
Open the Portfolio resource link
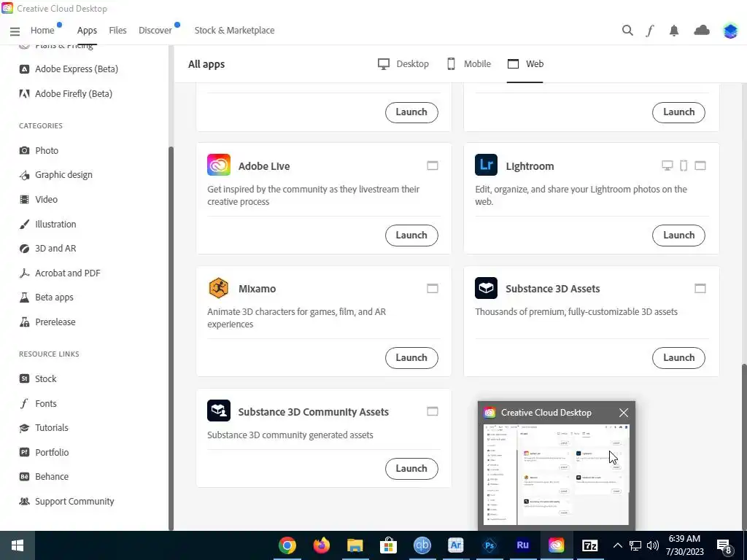pos(44,452)
